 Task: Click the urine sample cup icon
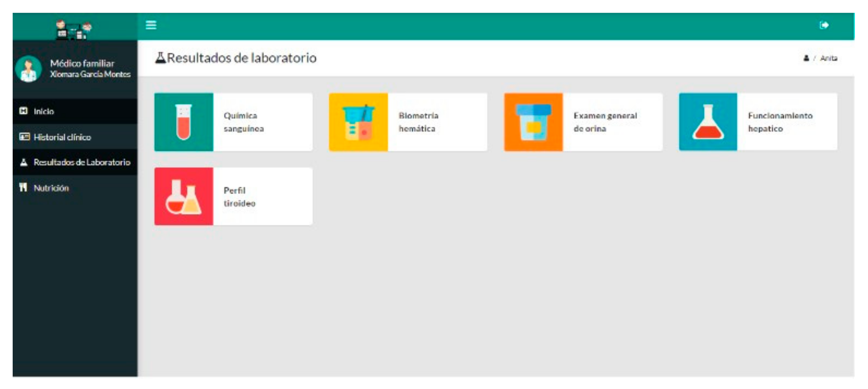[534, 122]
